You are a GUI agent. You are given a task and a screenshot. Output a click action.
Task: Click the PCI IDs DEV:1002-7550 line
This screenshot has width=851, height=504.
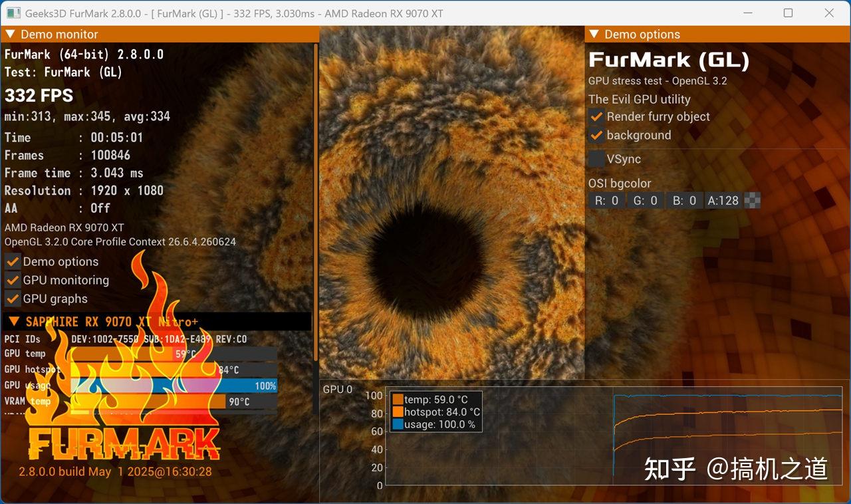pyautogui.click(x=126, y=339)
